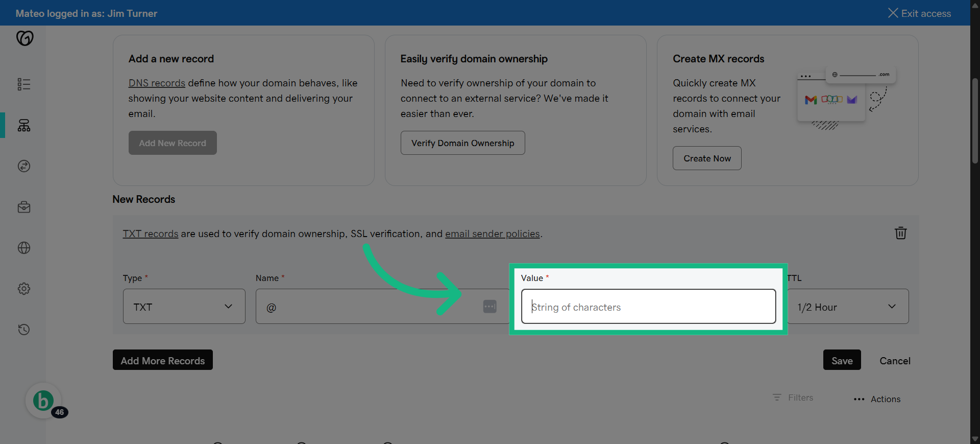Open the history clock sidebar icon
Screen dimensions: 980x444
tap(24, 330)
